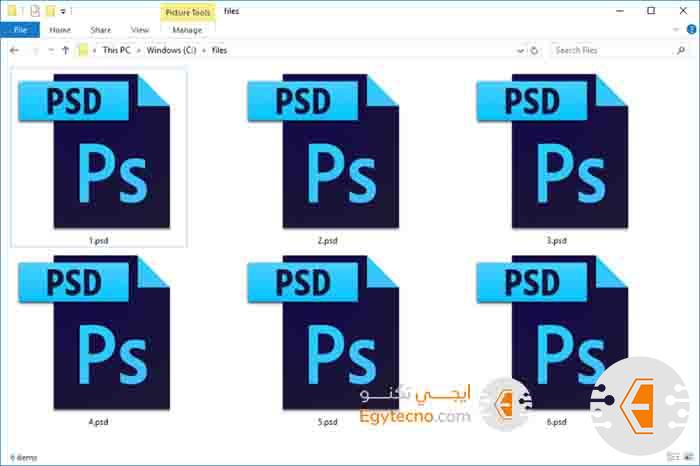The height and width of the screenshot is (466, 700).
Task: Open the File tab
Action: (20, 30)
